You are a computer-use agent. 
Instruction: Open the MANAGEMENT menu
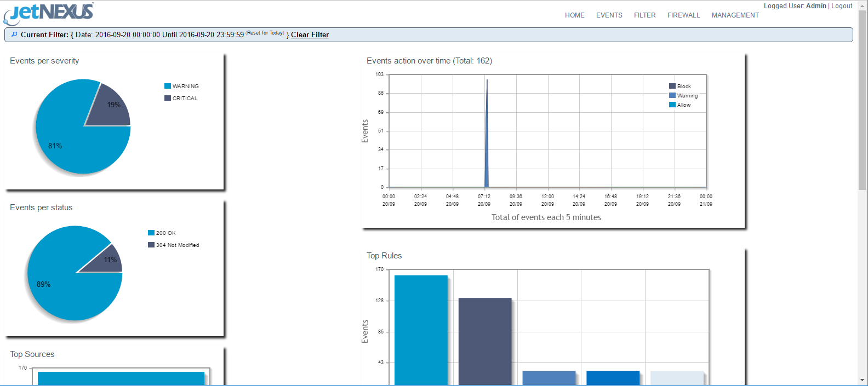pyautogui.click(x=735, y=15)
